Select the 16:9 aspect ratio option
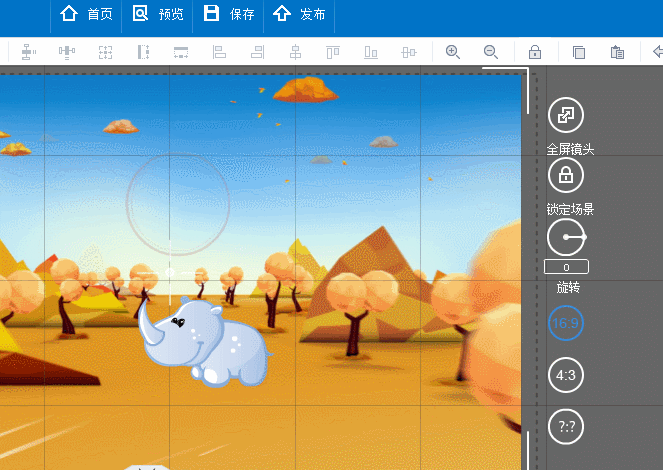This screenshot has height=470, width=663. 566,323
